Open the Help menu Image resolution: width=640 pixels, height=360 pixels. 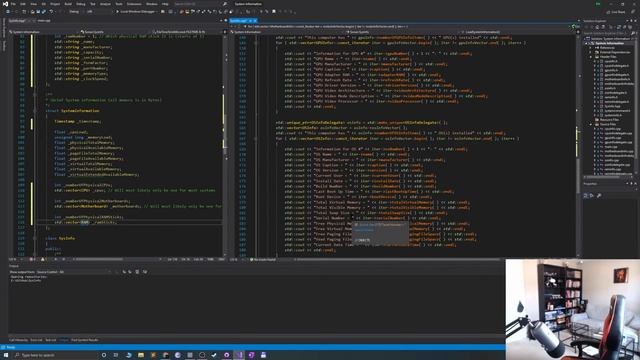pyautogui.click(x=165, y=4)
